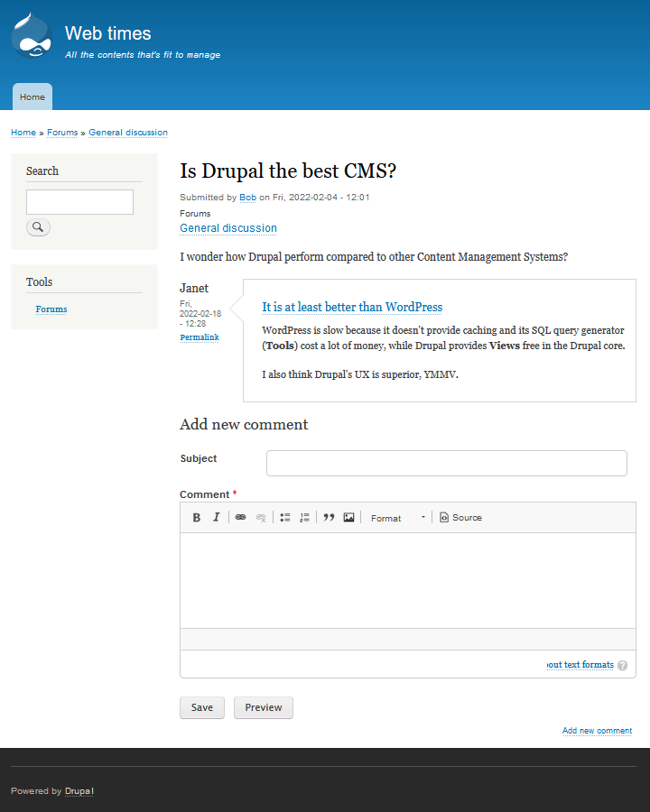Image resolution: width=650 pixels, height=812 pixels.
Task: Click the text formats help icon
Action: pos(623,665)
